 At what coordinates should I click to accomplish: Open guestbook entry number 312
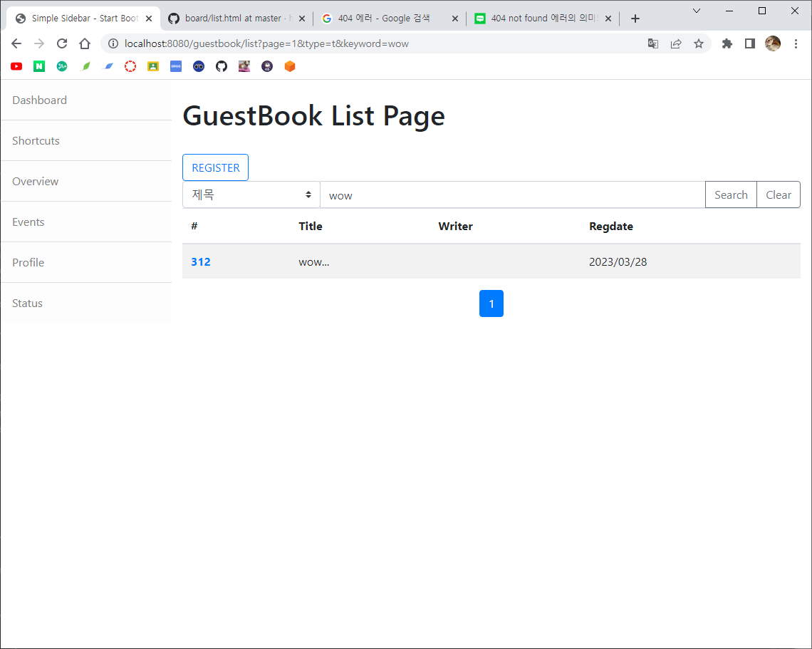pos(201,261)
